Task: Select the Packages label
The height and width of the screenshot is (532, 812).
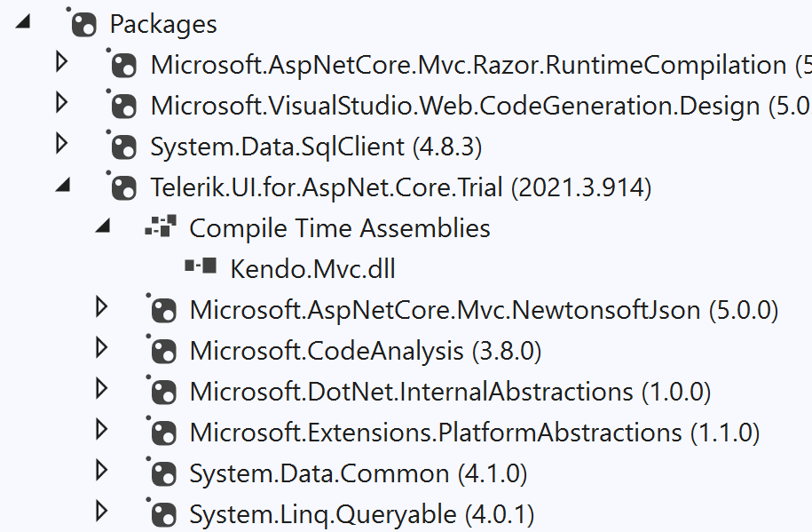Action: tap(163, 24)
